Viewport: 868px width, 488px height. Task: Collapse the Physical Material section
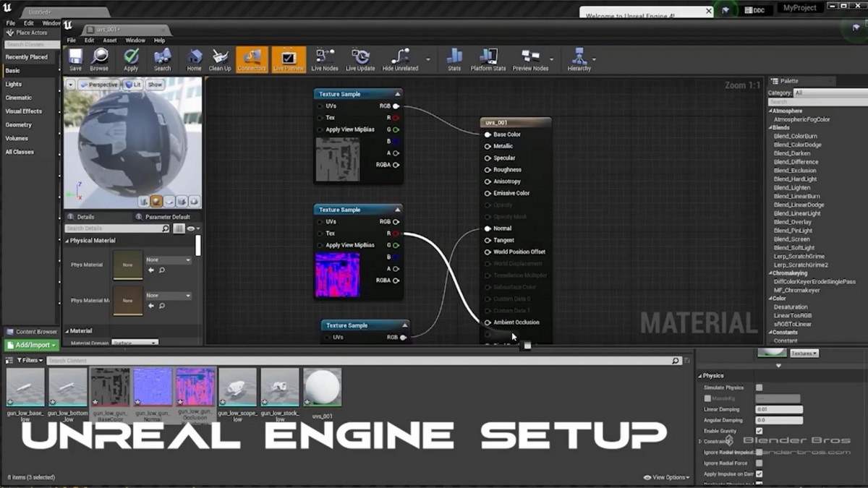[x=67, y=241]
